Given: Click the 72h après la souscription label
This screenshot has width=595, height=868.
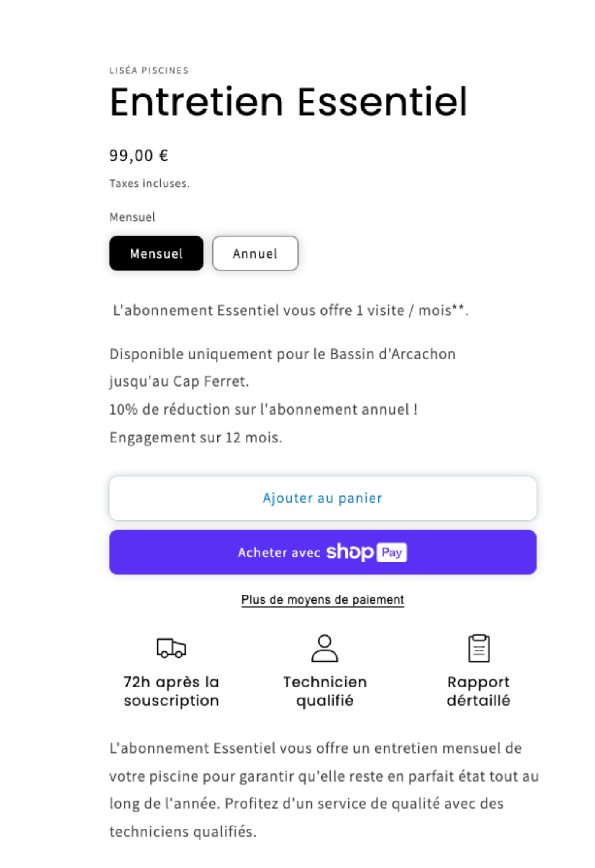Looking at the screenshot, I should click(171, 691).
